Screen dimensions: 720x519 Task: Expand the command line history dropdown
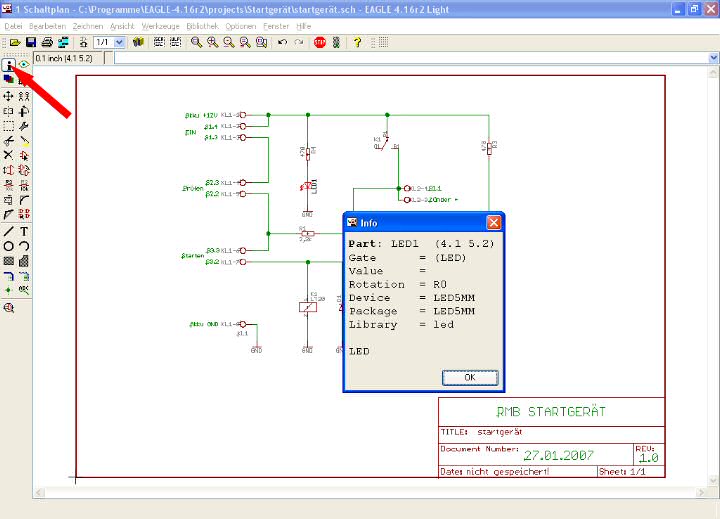pyautogui.click(x=713, y=58)
